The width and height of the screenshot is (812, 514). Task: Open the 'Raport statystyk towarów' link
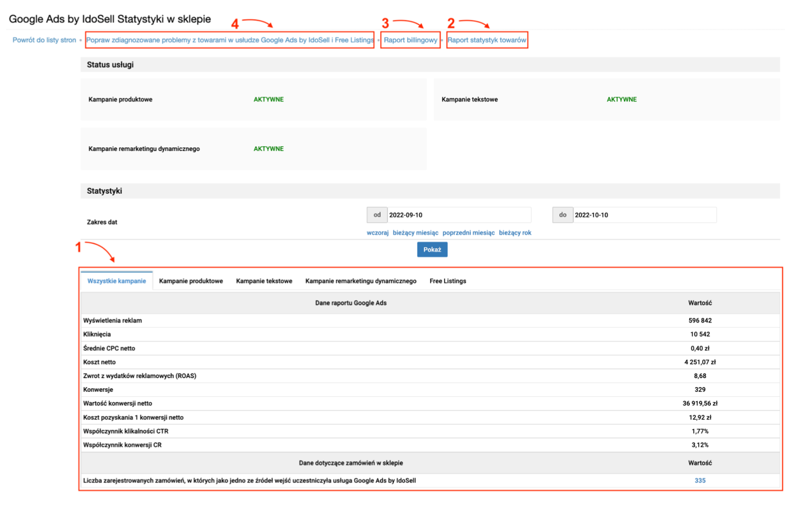pyautogui.click(x=487, y=40)
